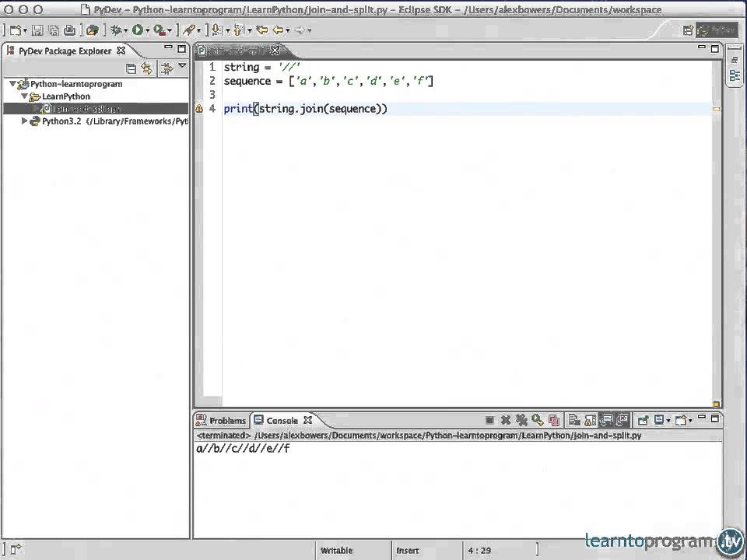Image resolution: width=747 pixels, height=560 pixels.
Task: Click the Terminate square in Console toolbar
Action: tap(489, 420)
